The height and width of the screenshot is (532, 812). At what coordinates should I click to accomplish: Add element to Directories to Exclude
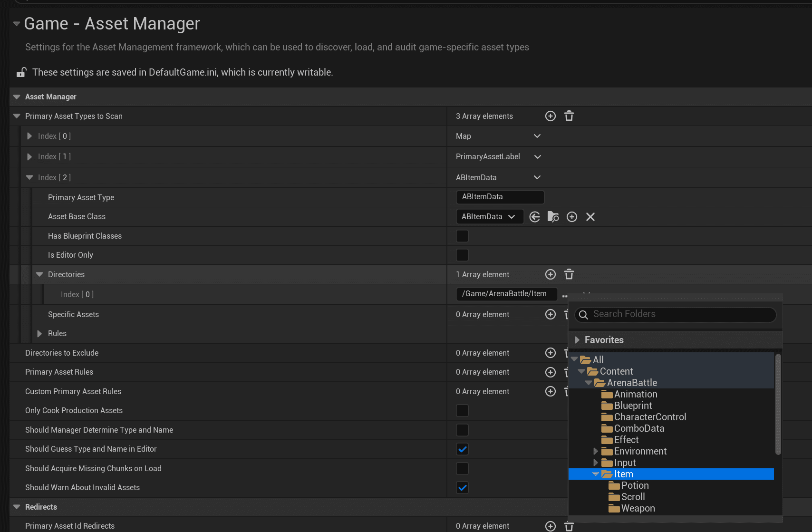[550, 353]
